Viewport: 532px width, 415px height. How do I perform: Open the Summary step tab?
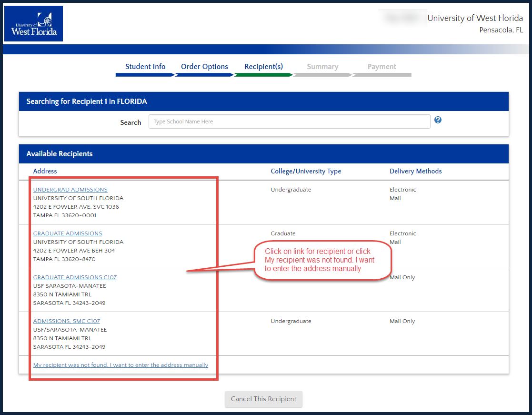[322, 67]
